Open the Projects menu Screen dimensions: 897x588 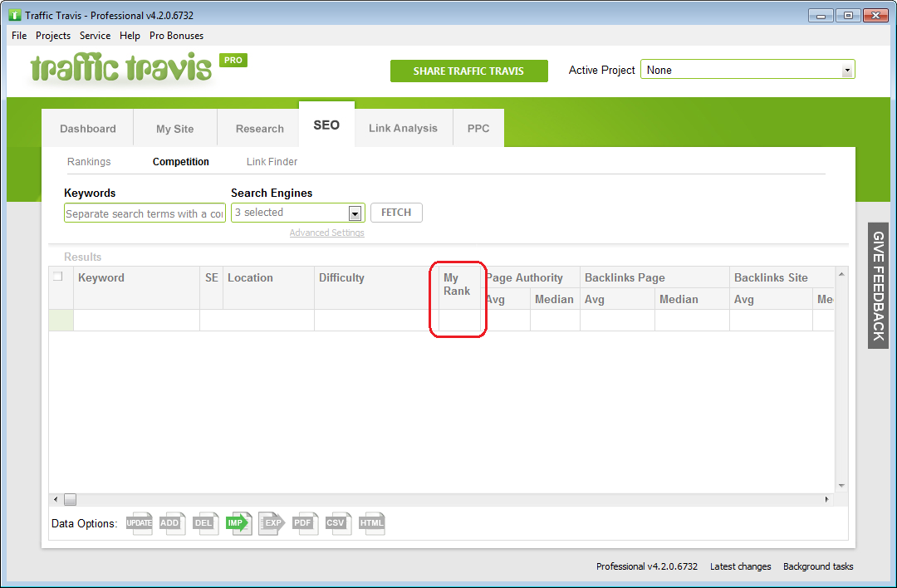click(53, 36)
